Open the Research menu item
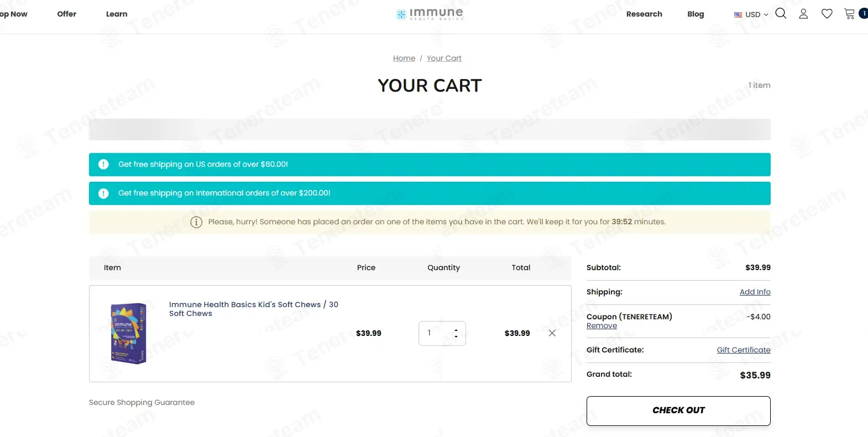 coord(644,14)
